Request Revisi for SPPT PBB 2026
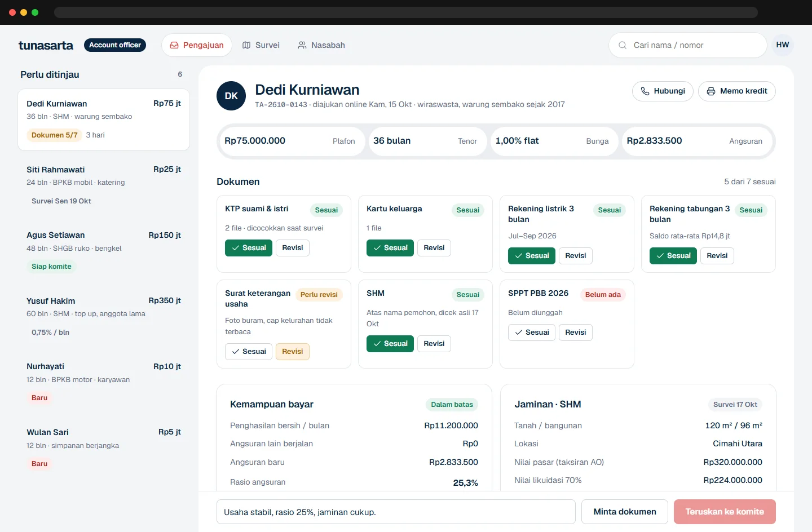This screenshot has width=812, height=532. [x=576, y=333]
